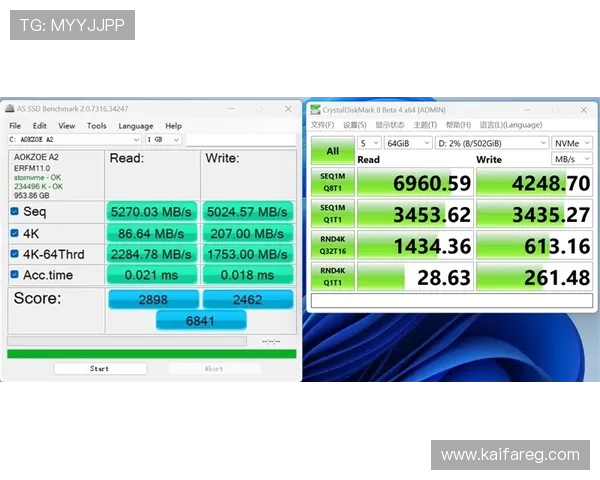This screenshot has width=600, height=480.
Task: Open the Language menu in AS SSD
Action: pyautogui.click(x=135, y=126)
